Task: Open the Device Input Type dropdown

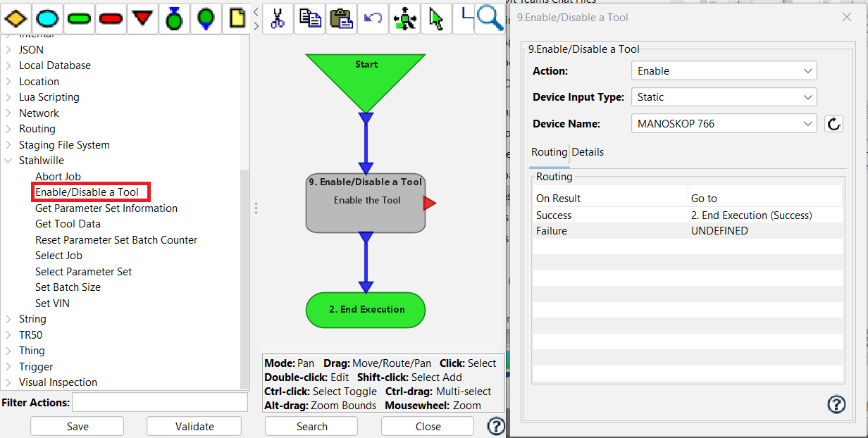Action: click(x=724, y=97)
